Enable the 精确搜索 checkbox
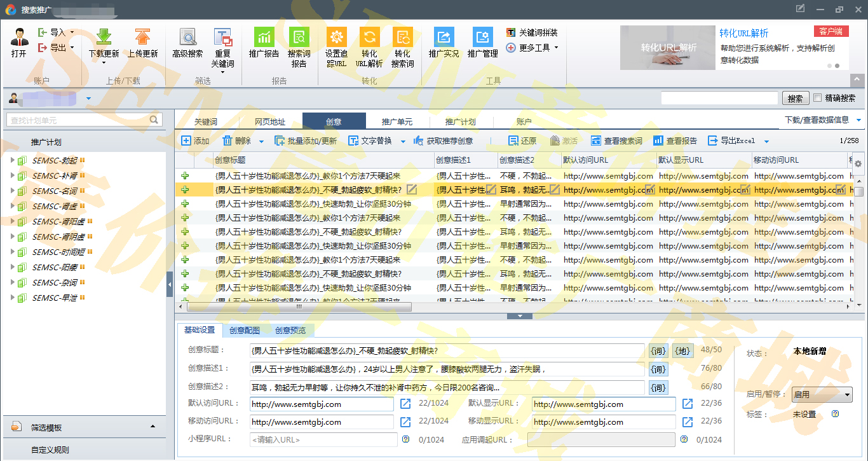Image resolution: width=868 pixels, height=461 pixels. click(818, 98)
